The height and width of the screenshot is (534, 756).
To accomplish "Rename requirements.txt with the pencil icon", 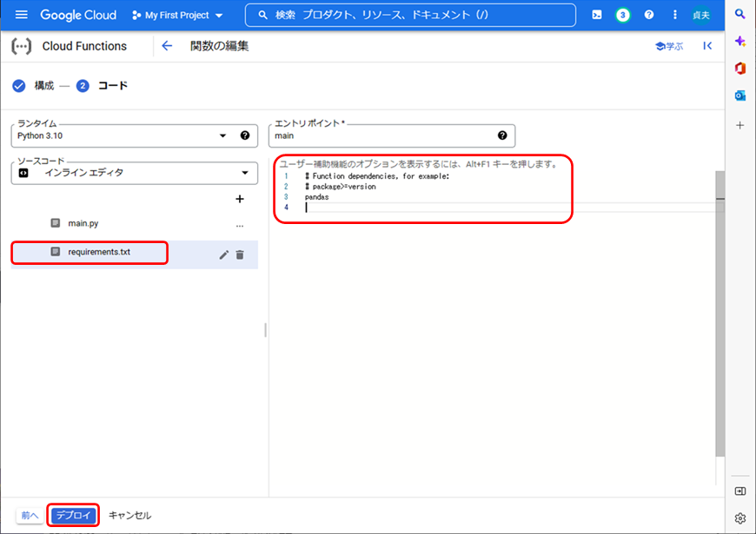I will pos(224,254).
